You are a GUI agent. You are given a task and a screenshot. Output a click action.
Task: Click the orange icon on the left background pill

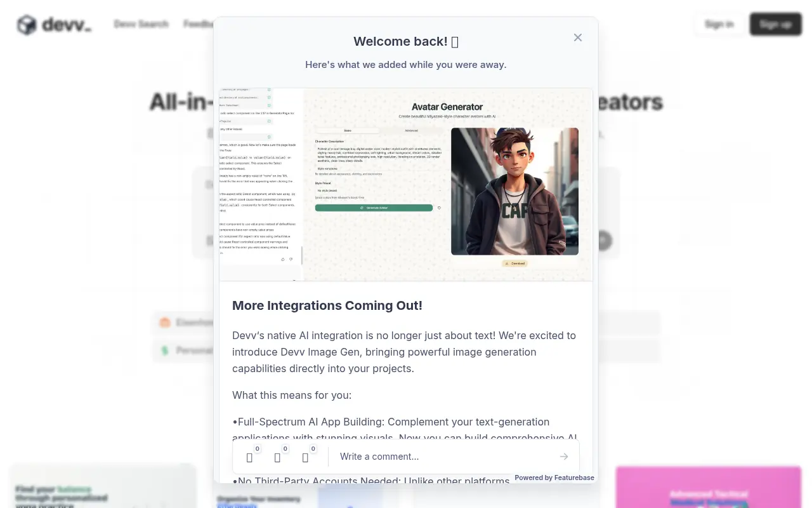click(x=164, y=323)
